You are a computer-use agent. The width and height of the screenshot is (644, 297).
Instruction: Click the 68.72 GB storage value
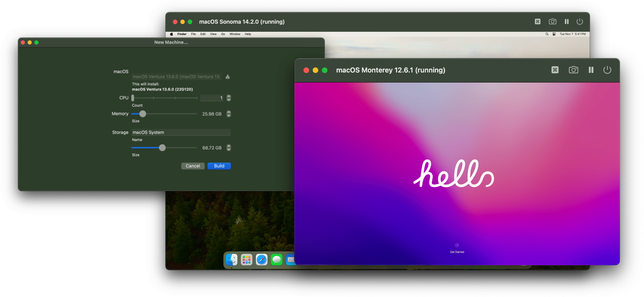tap(212, 148)
